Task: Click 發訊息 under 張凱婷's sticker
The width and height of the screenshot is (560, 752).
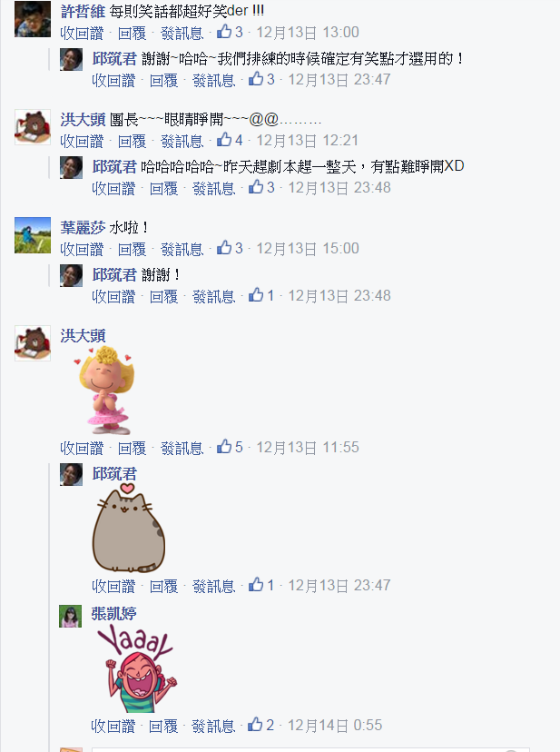Action: point(213,726)
